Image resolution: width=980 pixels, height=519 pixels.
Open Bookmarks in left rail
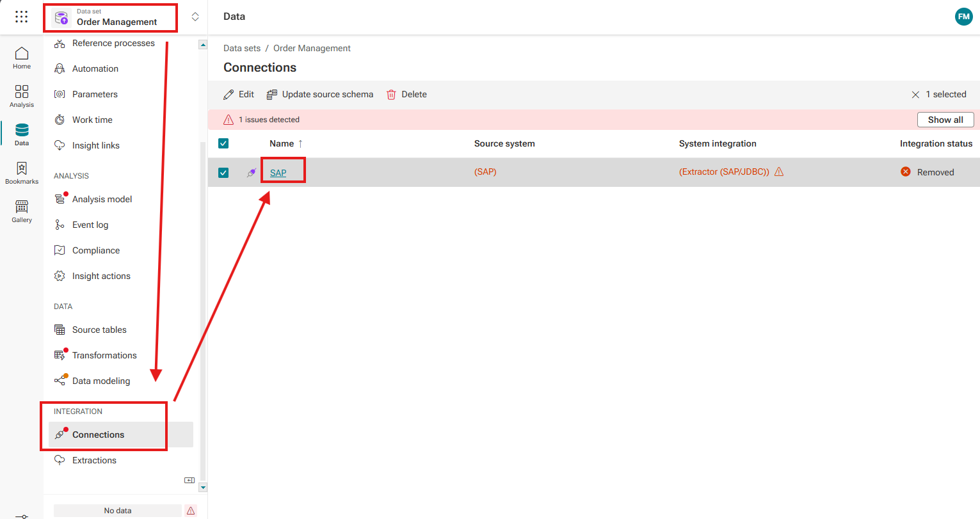(x=22, y=173)
